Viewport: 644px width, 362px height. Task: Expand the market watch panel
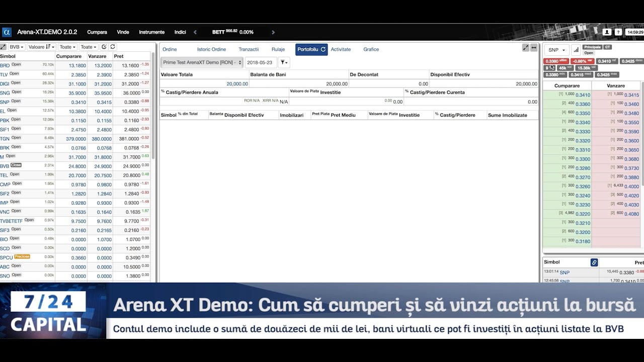coord(4,47)
